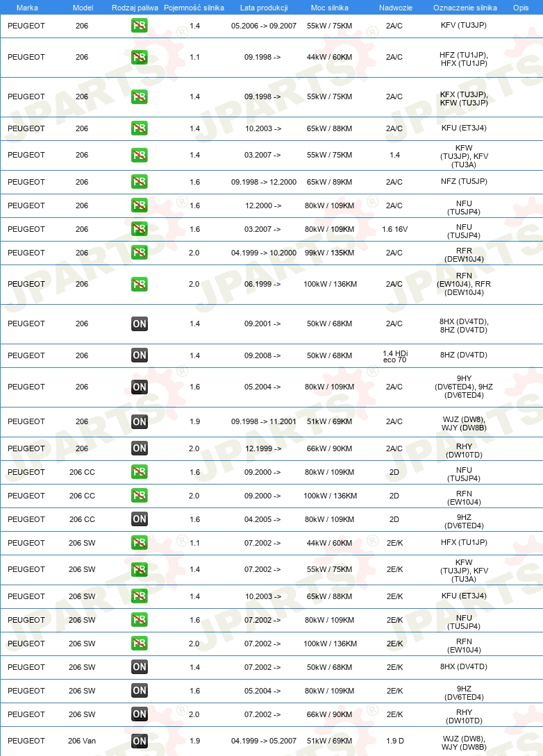Click the petrol icon in the 206 SW 1.1 row
Screen dimensions: 543x756
[140, 543]
